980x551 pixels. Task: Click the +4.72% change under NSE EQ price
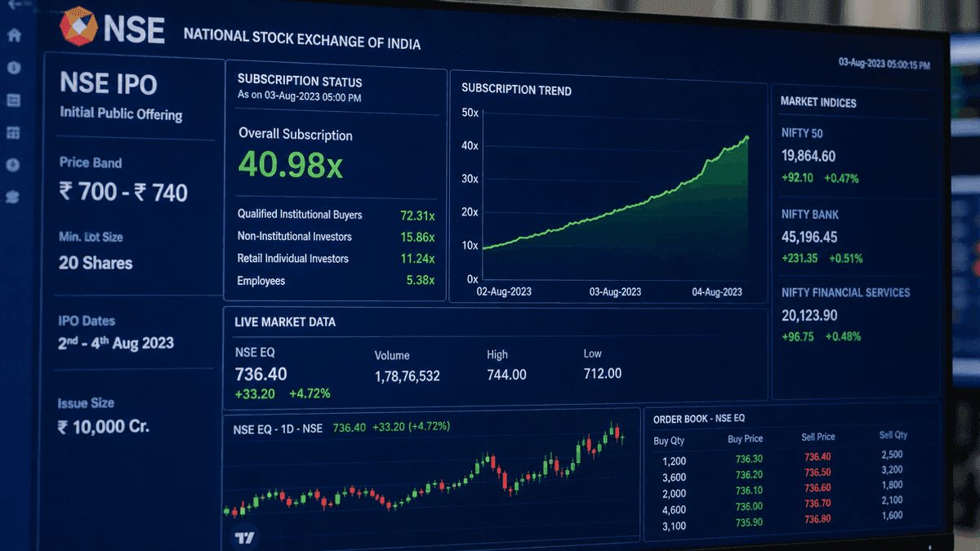point(310,393)
